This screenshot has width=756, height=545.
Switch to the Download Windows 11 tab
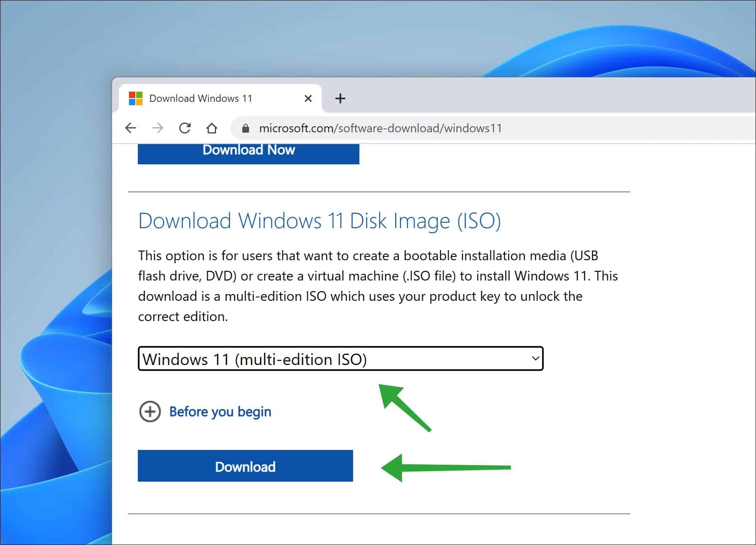pyautogui.click(x=200, y=98)
